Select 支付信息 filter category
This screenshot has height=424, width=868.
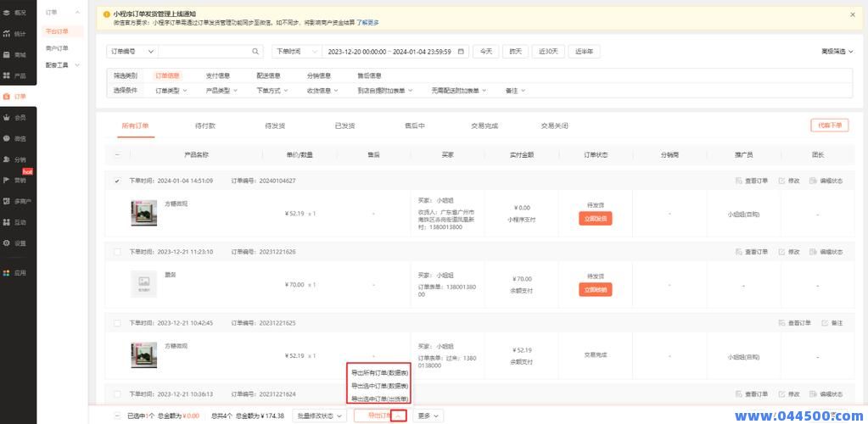217,75
